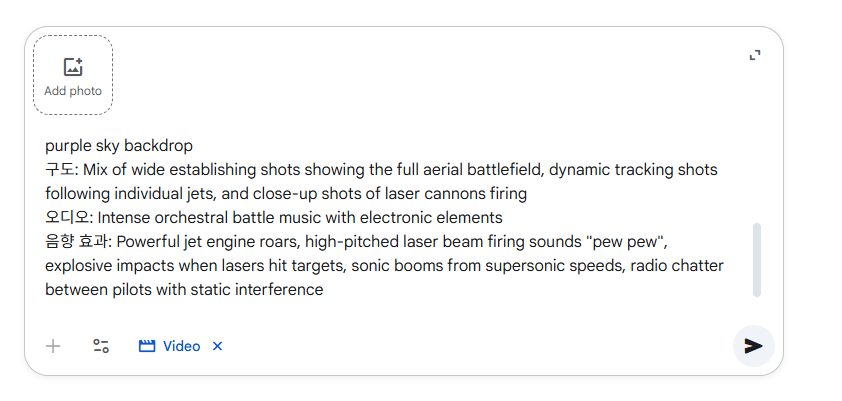Click the Add photo label text
This screenshot has height=401, width=842.
(x=73, y=91)
